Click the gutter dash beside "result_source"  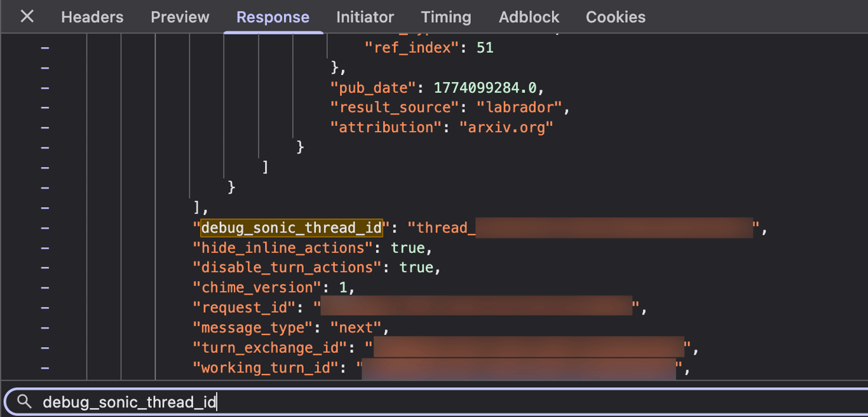45,107
